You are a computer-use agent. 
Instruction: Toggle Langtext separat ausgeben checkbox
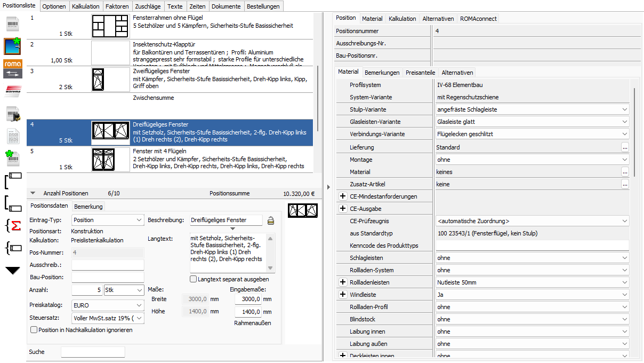[x=194, y=279]
